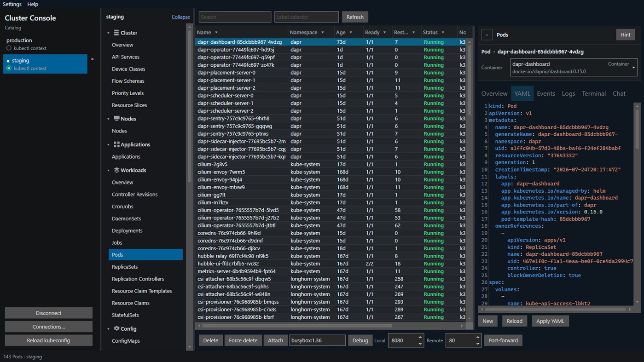Click the Workloads section stack icon

coord(116,170)
